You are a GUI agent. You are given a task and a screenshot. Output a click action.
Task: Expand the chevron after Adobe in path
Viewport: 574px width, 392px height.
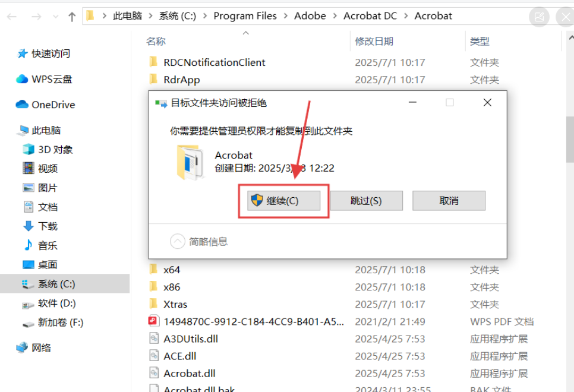click(x=335, y=16)
